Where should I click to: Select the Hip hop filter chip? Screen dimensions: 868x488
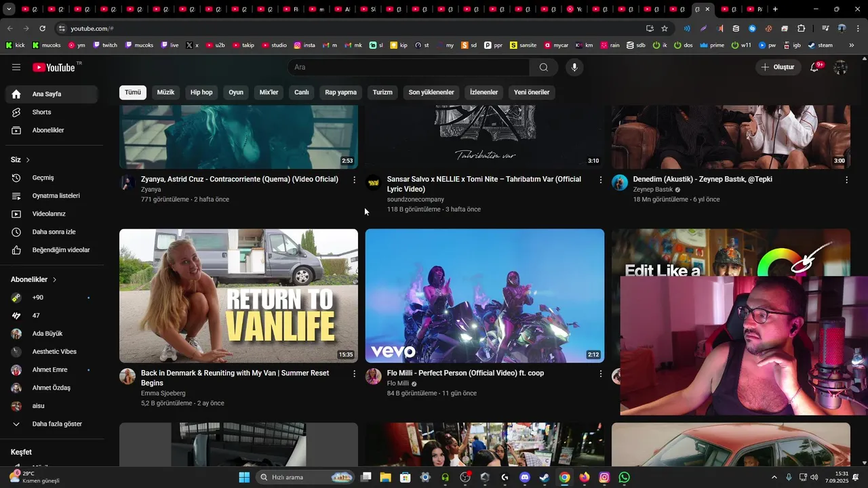pos(201,92)
